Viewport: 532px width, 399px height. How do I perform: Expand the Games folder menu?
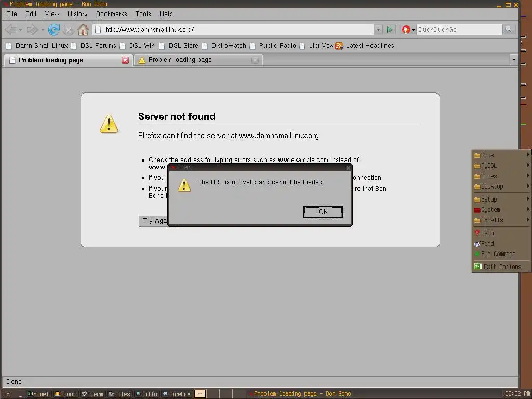pyautogui.click(x=501, y=176)
